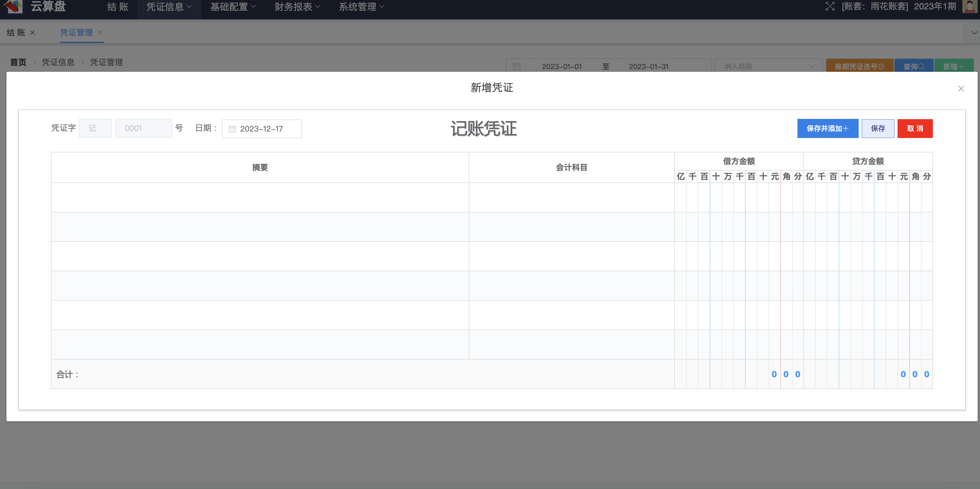Click the 记账凭证 title text
The width and height of the screenshot is (980, 489).
484,129
